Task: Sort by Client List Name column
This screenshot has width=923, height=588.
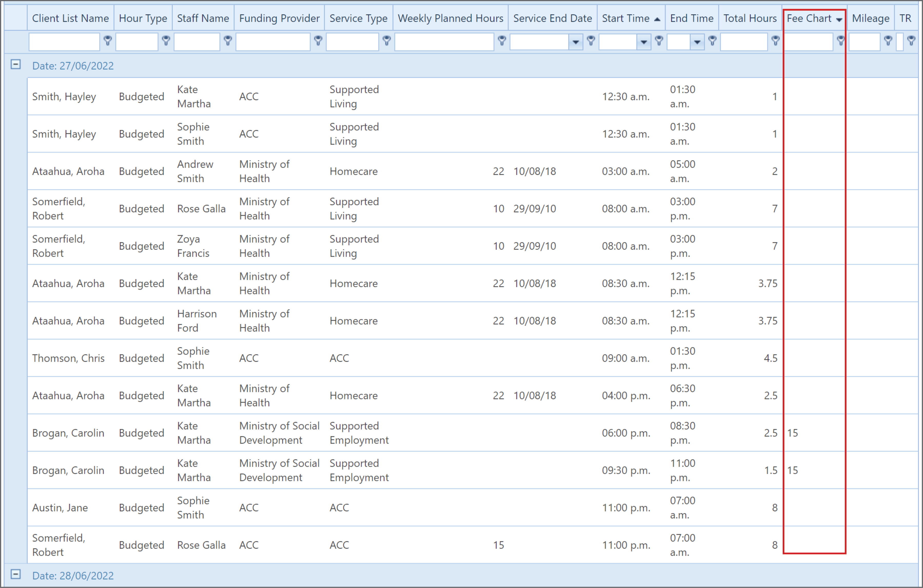Action: point(71,18)
